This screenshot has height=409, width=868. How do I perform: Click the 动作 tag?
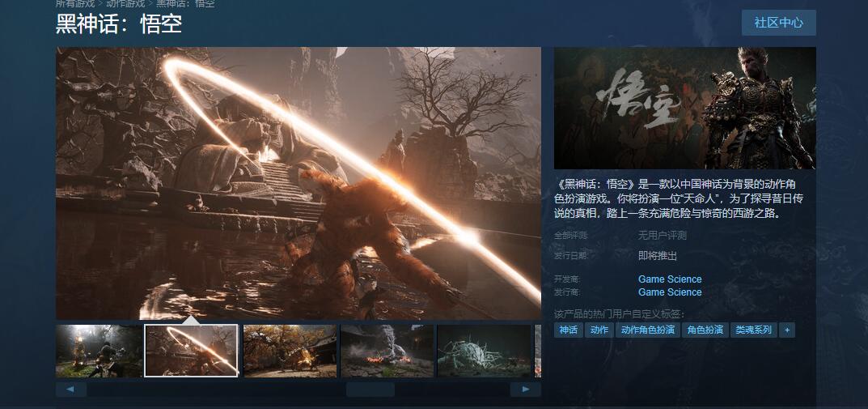click(599, 330)
